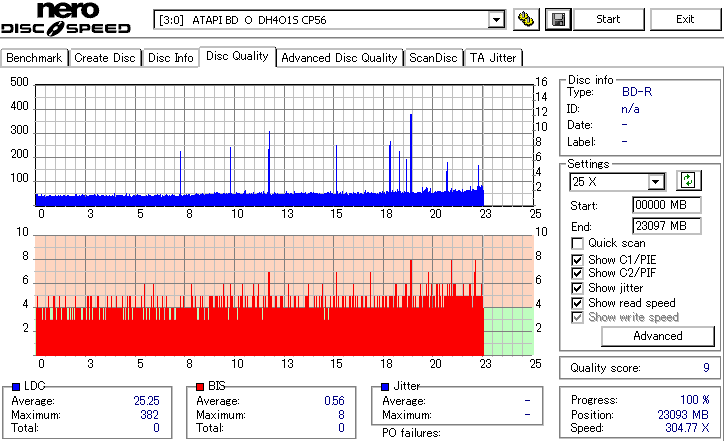Uncheck Show C2/PIF checkbox
This screenshot has width=724, height=441.
pos(577,273)
